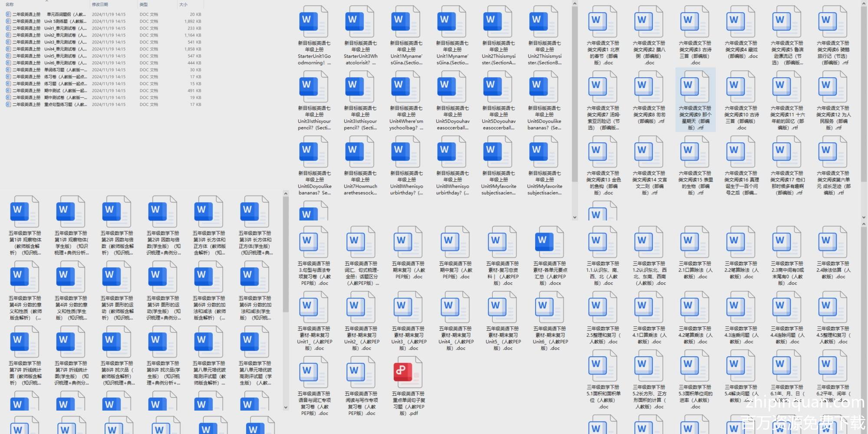Open 五年级数学下册 第3讲 长方体和正方体 教师版 icon
Image resolution: width=868 pixels, height=434 pixels.
[208, 210]
